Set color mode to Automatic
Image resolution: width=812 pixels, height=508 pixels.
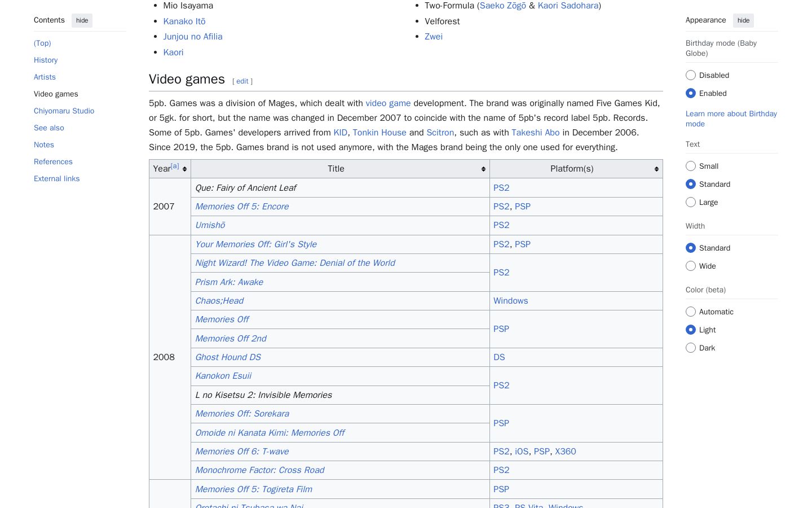click(x=691, y=312)
